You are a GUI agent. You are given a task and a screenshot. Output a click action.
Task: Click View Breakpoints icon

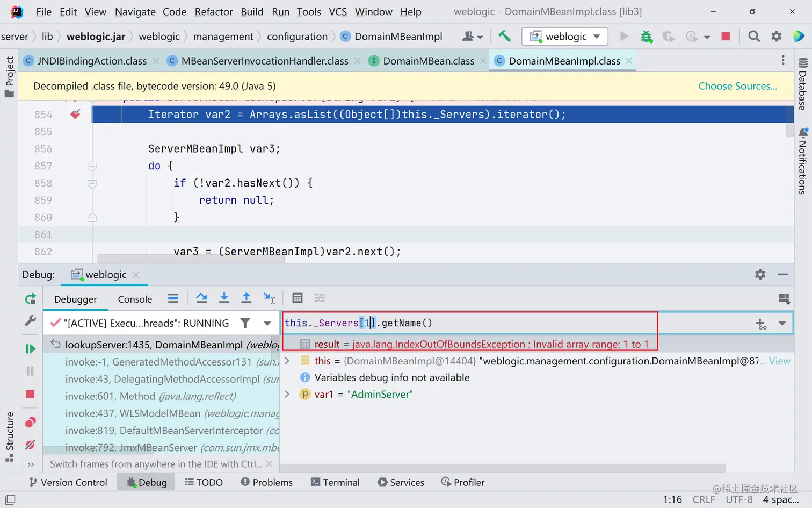tap(31, 422)
